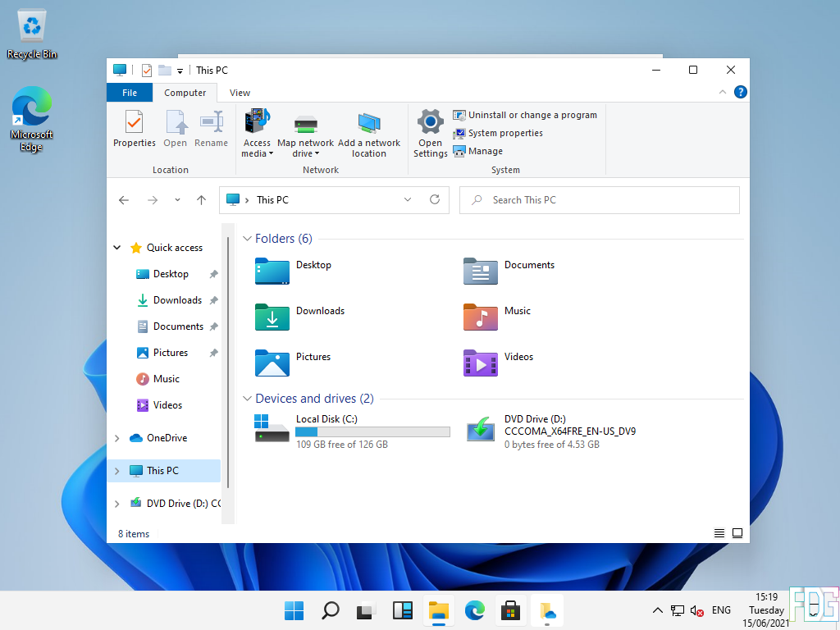The width and height of the screenshot is (840, 630).
Task: Click the Search This PC field
Action: point(600,200)
